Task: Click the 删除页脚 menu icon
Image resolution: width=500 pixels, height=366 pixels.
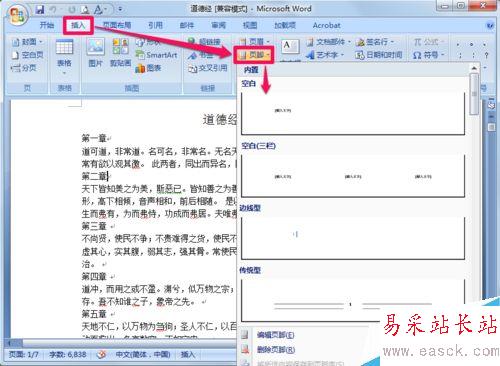Action: pyautogui.click(x=245, y=349)
